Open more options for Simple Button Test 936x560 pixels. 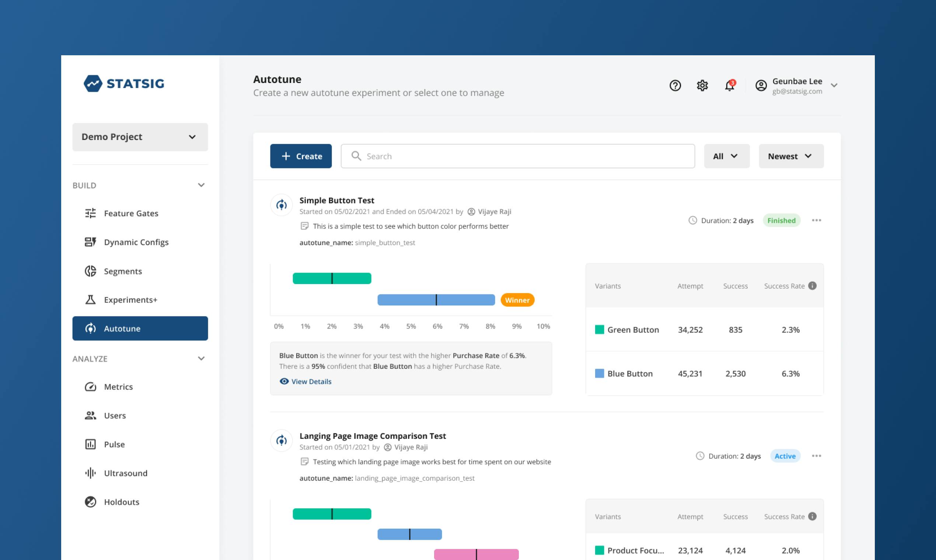(x=816, y=220)
